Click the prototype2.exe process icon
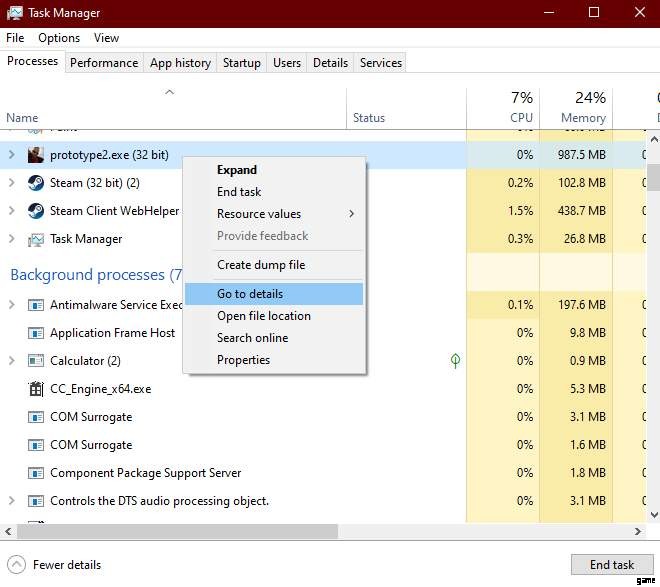Image resolution: width=660 pixels, height=587 pixels. [36, 155]
